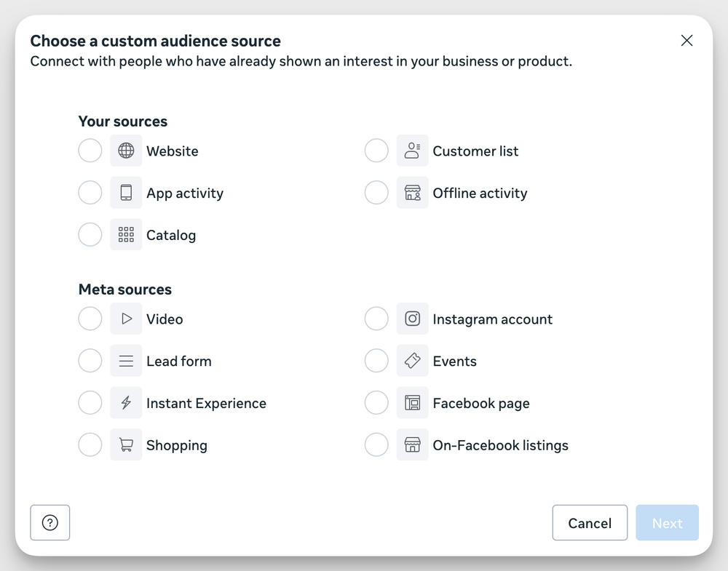
Task: Click the globe icon next to Website
Action: click(x=126, y=151)
